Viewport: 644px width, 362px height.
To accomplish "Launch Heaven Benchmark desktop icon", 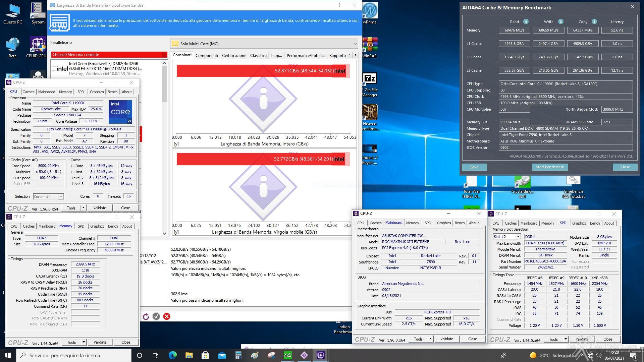I will click(370, 117).
